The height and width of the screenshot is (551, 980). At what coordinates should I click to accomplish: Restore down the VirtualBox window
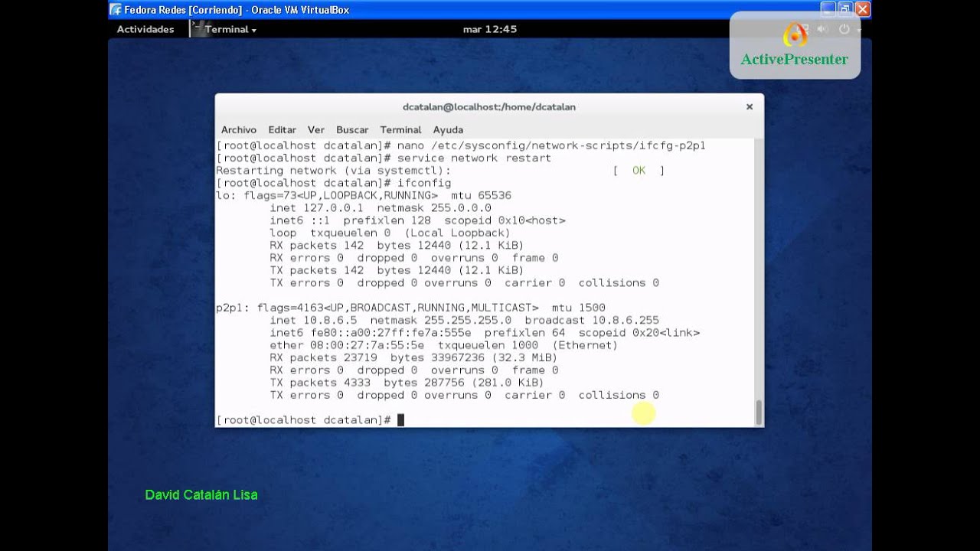(x=845, y=9)
